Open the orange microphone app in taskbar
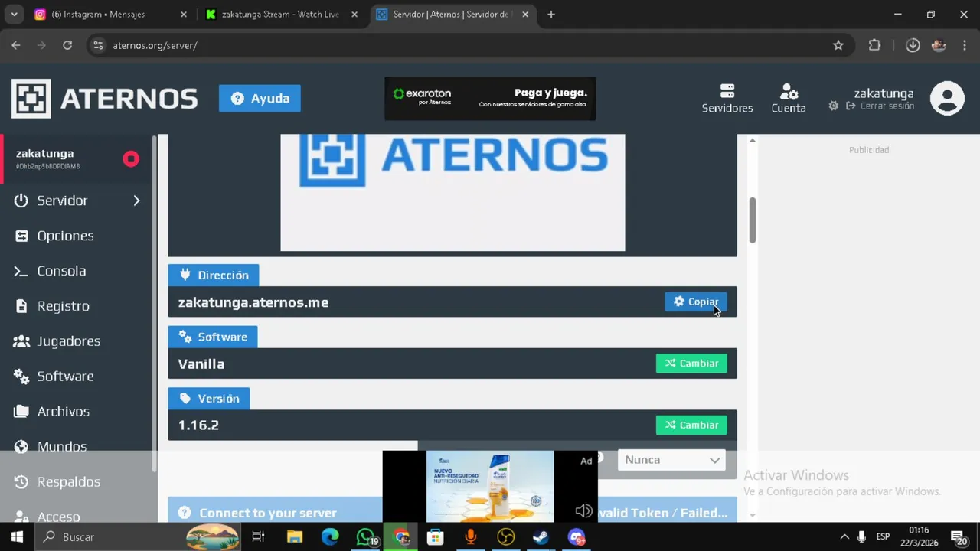 click(470, 537)
